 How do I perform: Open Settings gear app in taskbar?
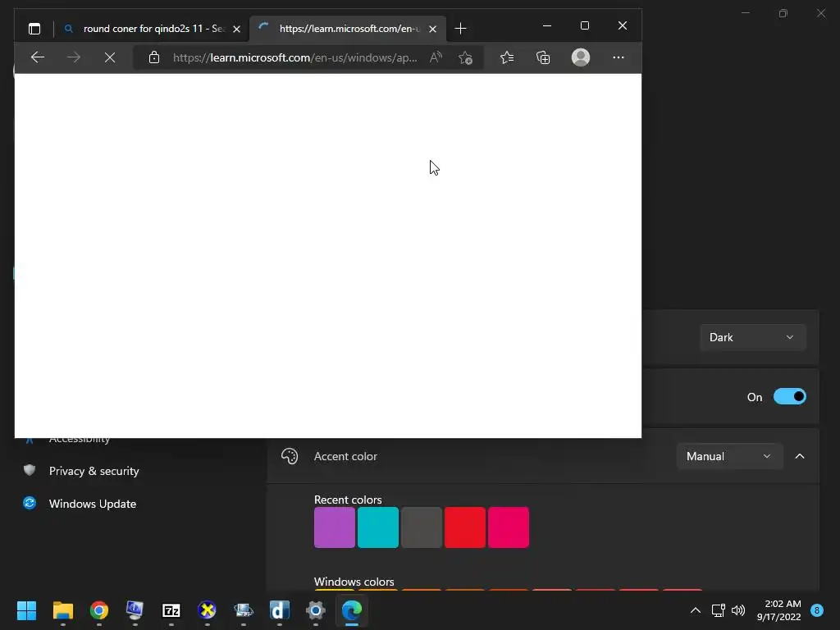coord(316,610)
